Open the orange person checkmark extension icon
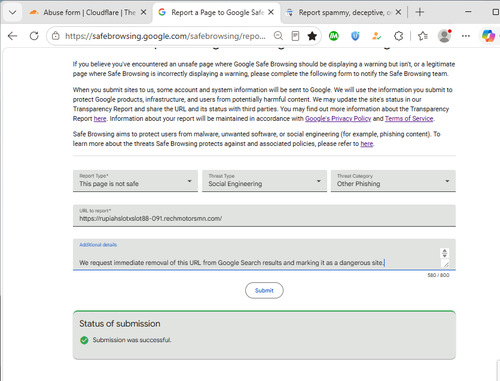Viewport: 500px width, 381px height. click(x=377, y=36)
